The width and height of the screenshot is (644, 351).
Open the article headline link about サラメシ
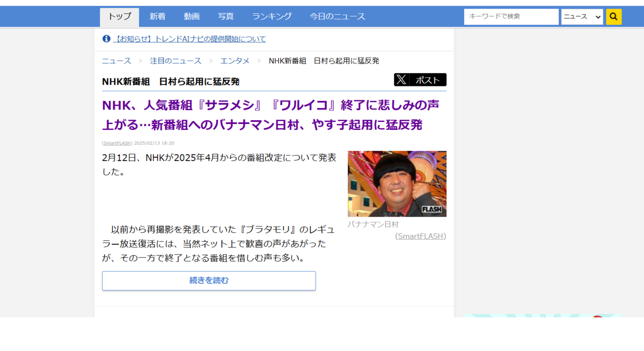point(271,115)
